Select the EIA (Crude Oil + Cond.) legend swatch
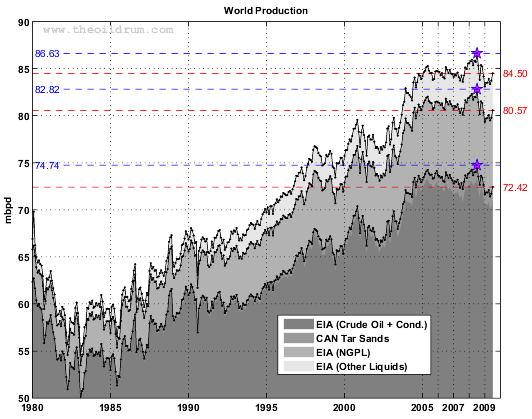532x419 pixels. coord(299,324)
